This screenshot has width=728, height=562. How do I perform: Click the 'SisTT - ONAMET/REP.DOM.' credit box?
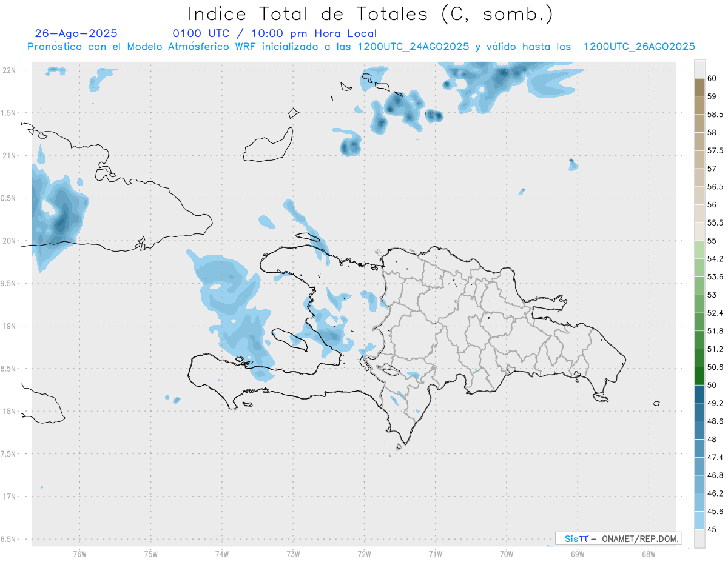618,538
